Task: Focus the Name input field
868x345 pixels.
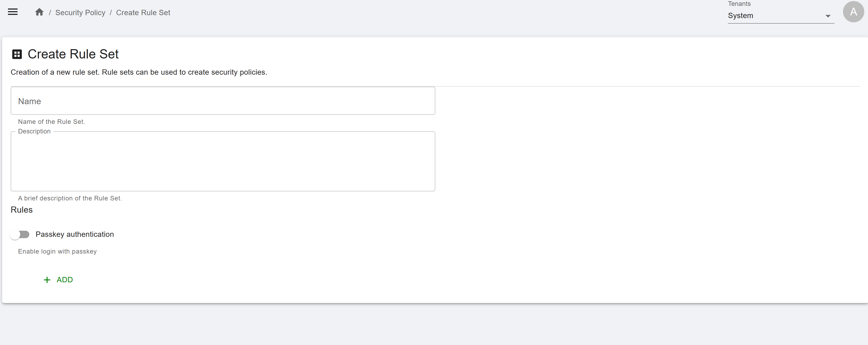Action: [x=223, y=101]
